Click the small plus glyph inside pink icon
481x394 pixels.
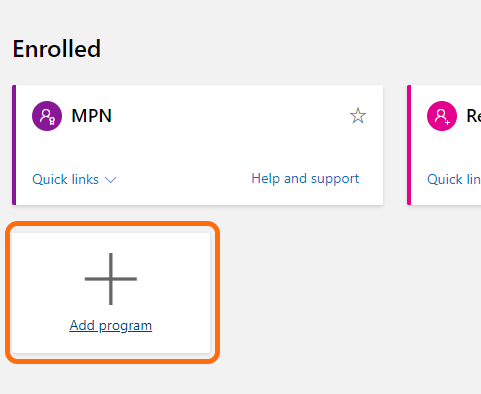pos(447,122)
